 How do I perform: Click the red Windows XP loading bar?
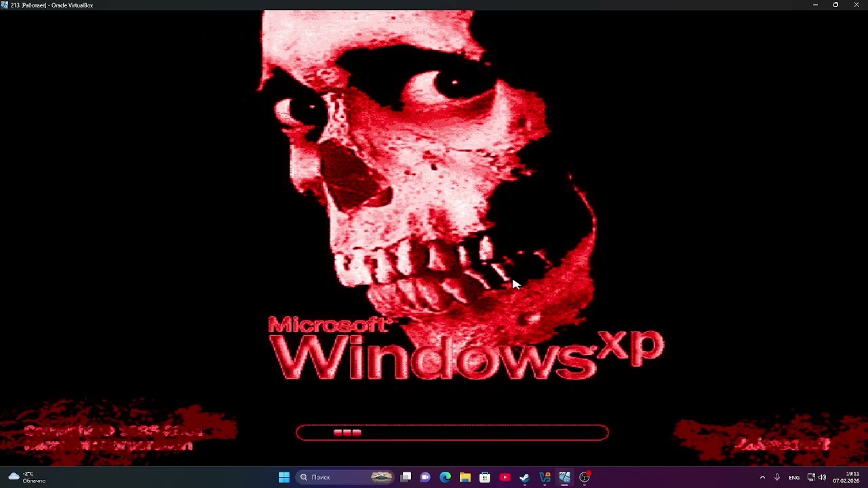[x=452, y=432]
